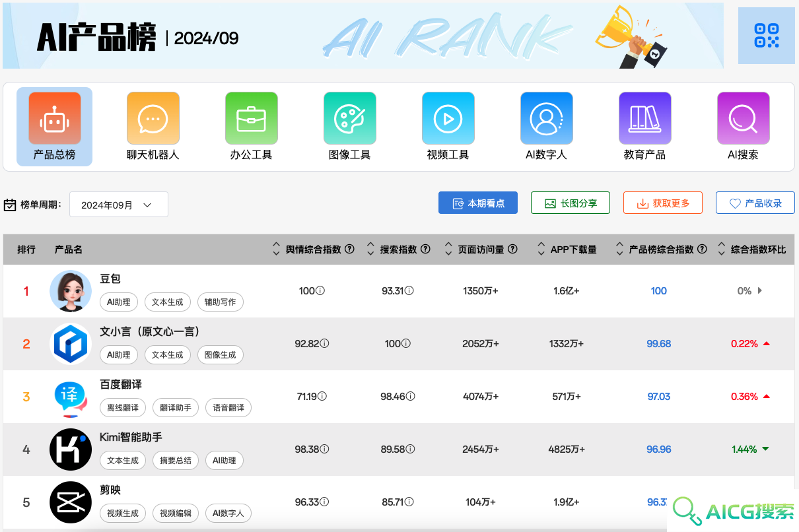Click info icon beside 文小言's 92.82 value
799x532 pixels.
point(324,344)
